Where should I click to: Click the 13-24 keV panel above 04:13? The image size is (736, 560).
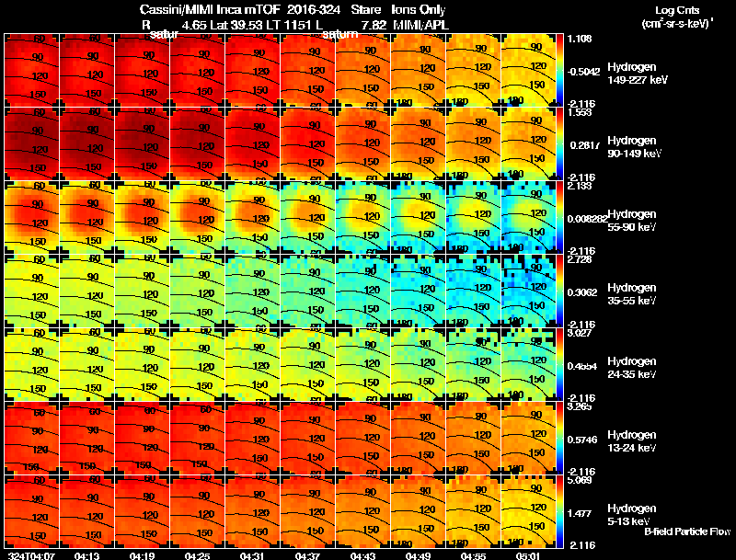[x=86, y=439]
